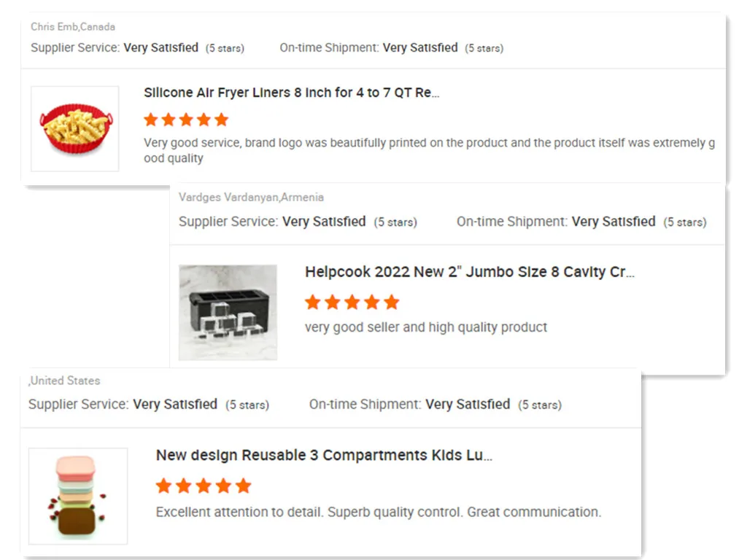Click reviewer name Vardges Vardanyan, Armenia

251,197
